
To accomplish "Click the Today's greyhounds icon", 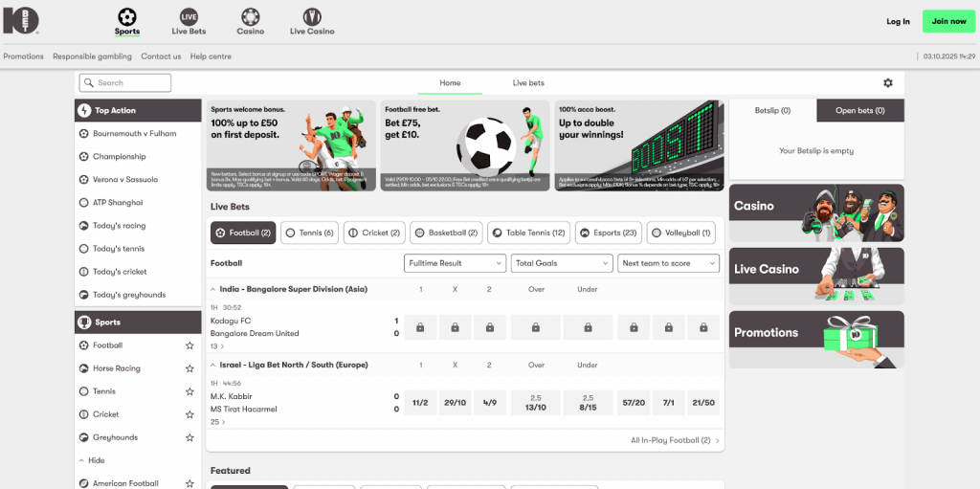I will click(x=84, y=295).
